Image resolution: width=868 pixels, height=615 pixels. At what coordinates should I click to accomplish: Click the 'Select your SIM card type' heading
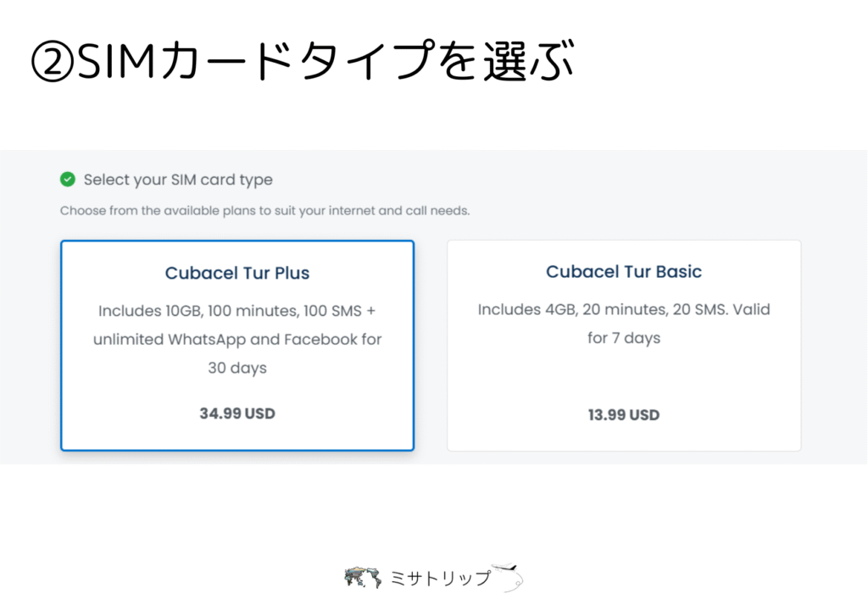tap(178, 180)
